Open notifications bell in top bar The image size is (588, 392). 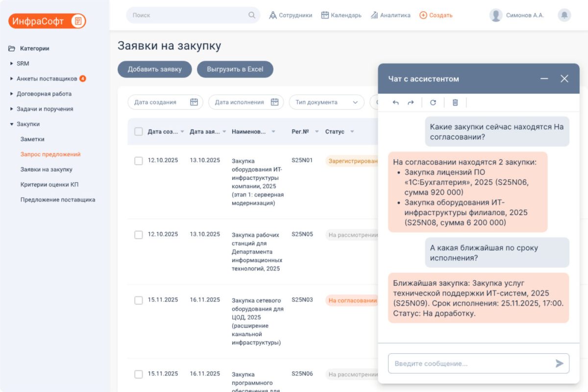(564, 15)
